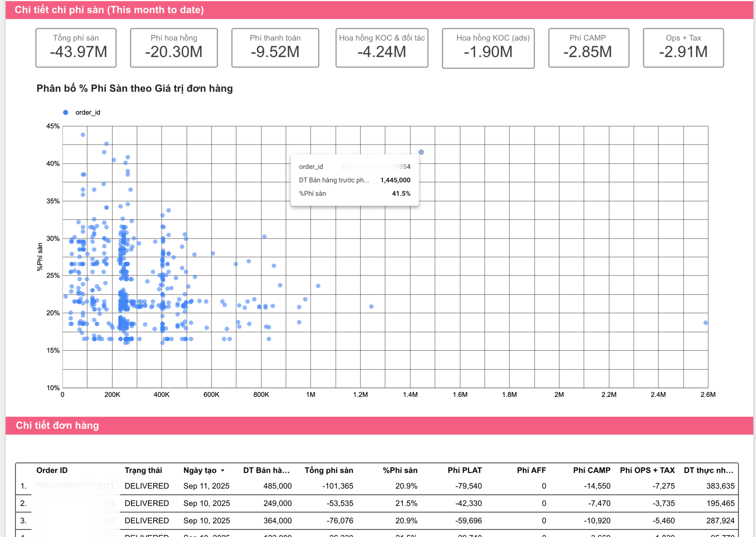
Task: Select the Hoa hồng KOC (ads) scorecard
Action: 488,48
